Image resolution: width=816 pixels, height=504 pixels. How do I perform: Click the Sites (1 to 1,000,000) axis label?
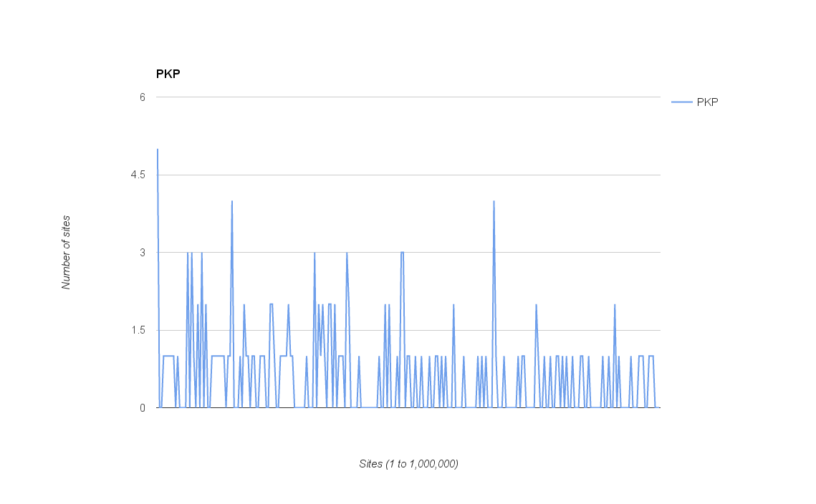tap(407, 463)
